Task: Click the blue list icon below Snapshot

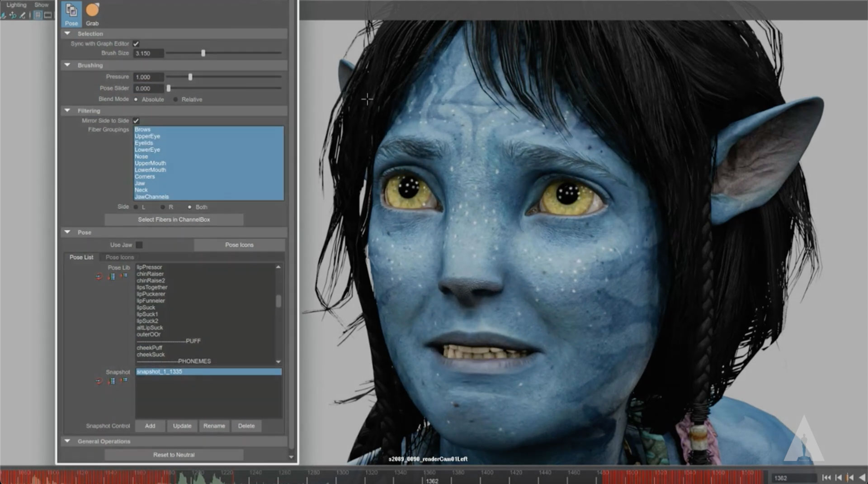Action: (111, 381)
